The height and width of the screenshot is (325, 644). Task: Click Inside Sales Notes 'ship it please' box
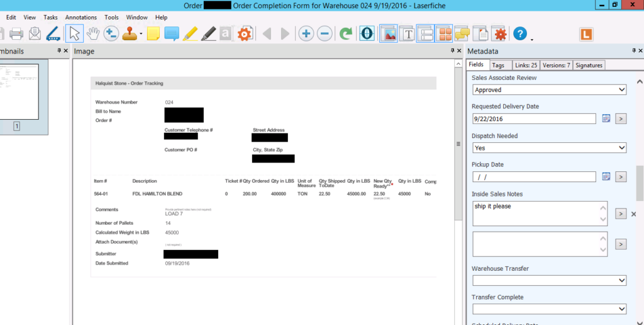(x=540, y=214)
